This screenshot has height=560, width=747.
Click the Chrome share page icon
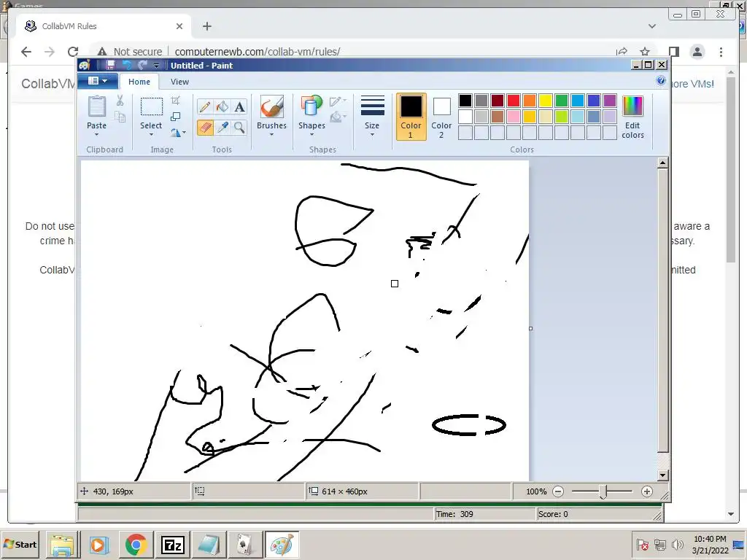pyautogui.click(x=622, y=52)
